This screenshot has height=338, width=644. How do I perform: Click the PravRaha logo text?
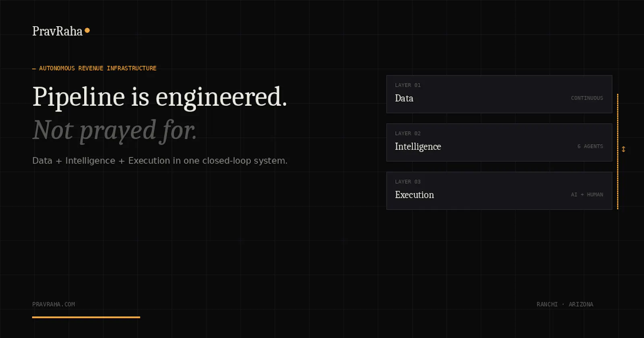pyautogui.click(x=57, y=31)
